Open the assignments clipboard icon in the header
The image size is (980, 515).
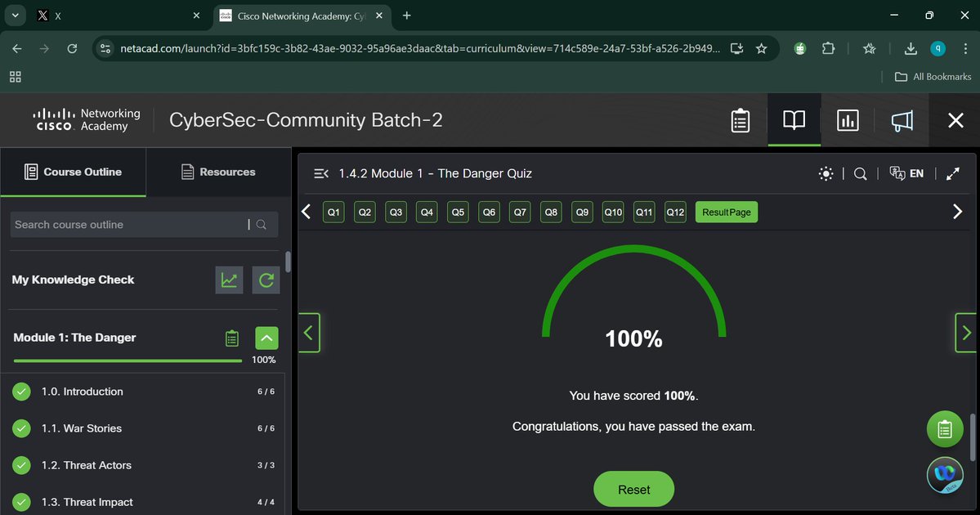740,119
